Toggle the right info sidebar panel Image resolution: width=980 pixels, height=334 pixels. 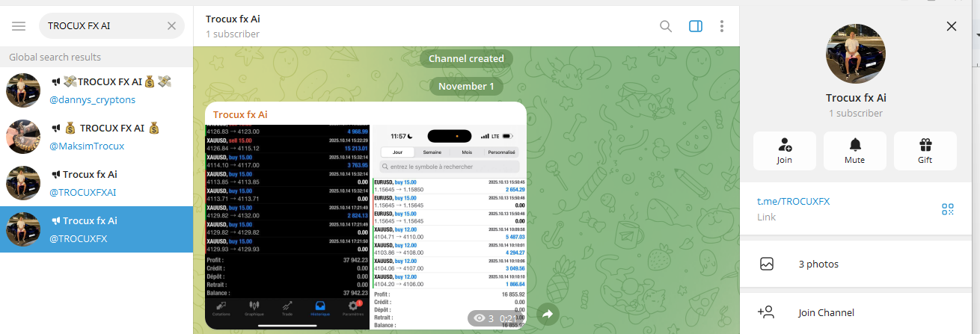(696, 26)
